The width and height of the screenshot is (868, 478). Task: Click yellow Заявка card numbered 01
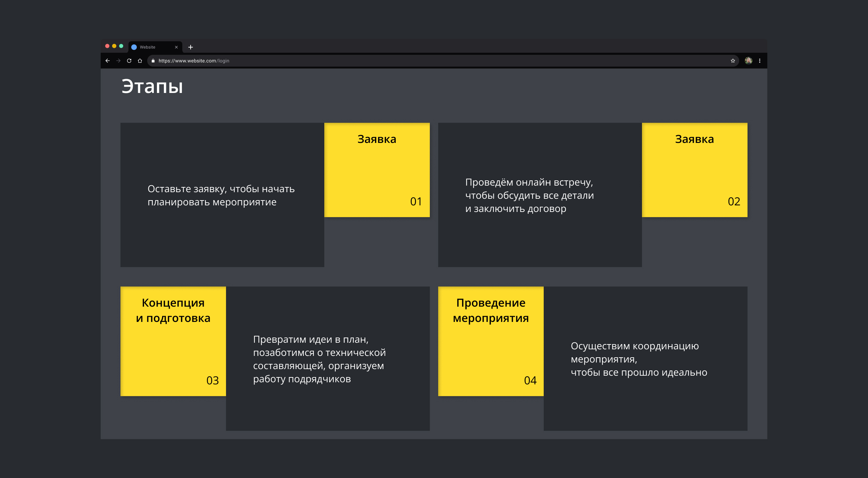(x=377, y=170)
